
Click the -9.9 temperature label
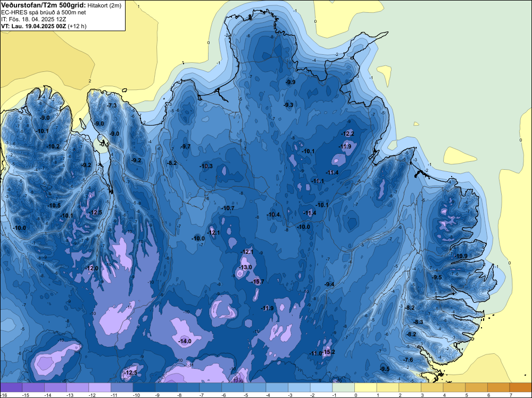(290, 82)
